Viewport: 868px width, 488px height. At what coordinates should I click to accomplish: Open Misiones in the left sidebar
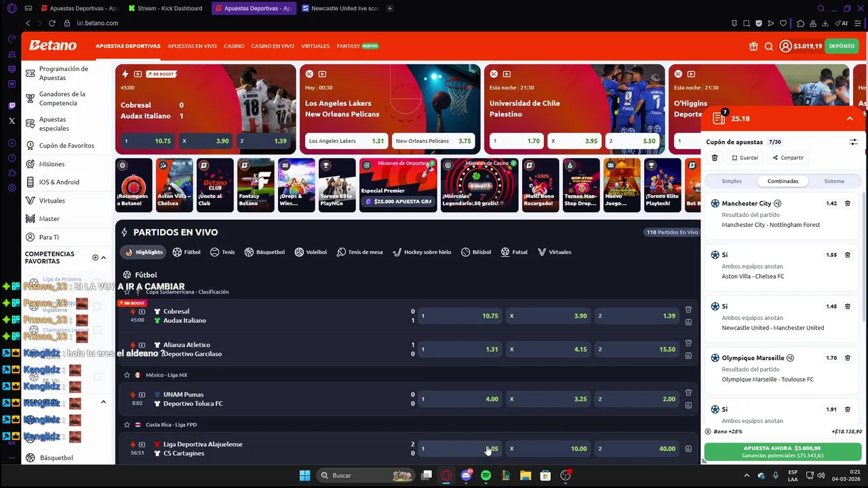(x=52, y=164)
